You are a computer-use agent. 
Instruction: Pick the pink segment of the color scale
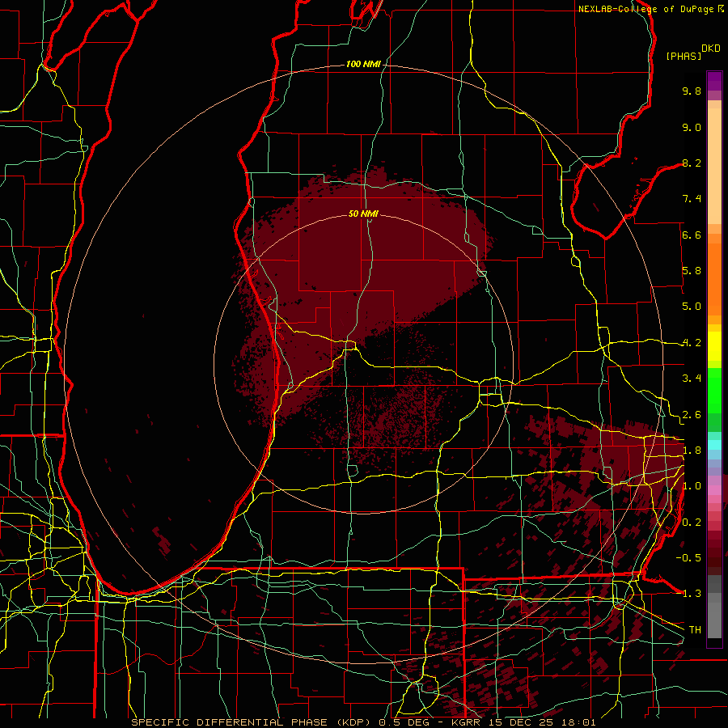[714, 490]
